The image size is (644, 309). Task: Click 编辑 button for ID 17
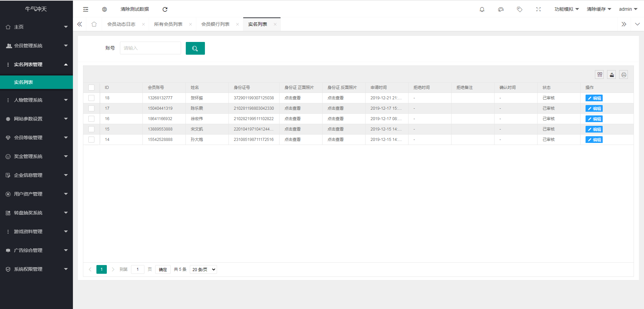pos(594,108)
